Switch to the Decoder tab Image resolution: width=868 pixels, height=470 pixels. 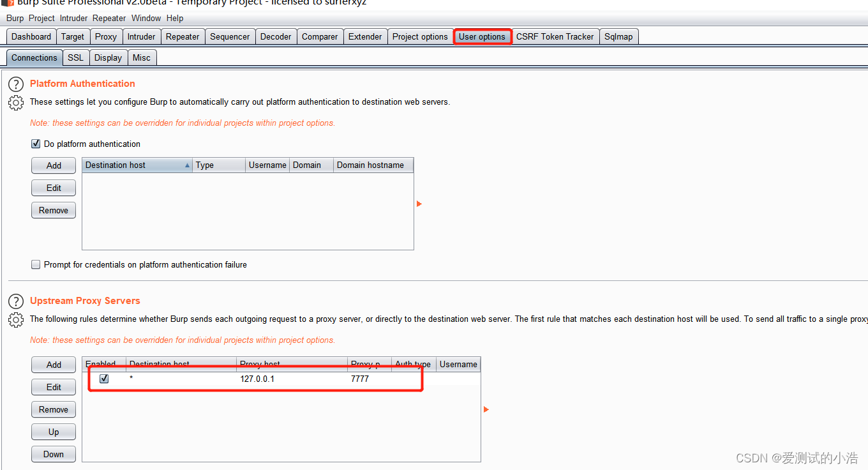[x=276, y=36]
